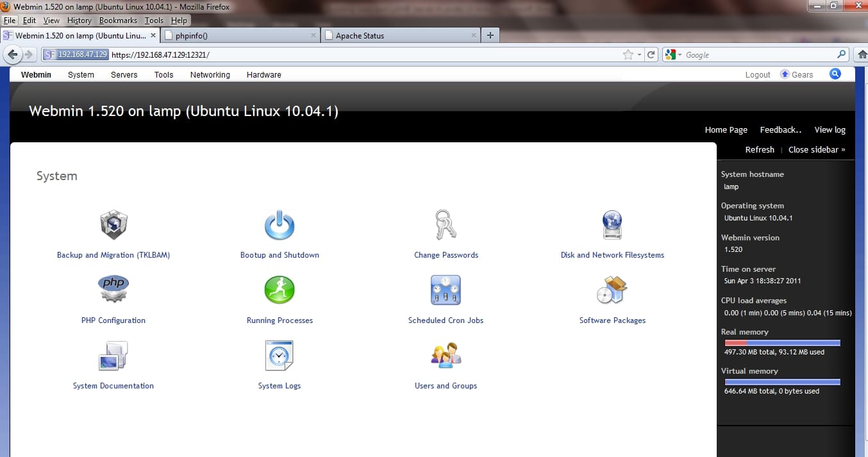Click the URL address bar field

[359, 55]
